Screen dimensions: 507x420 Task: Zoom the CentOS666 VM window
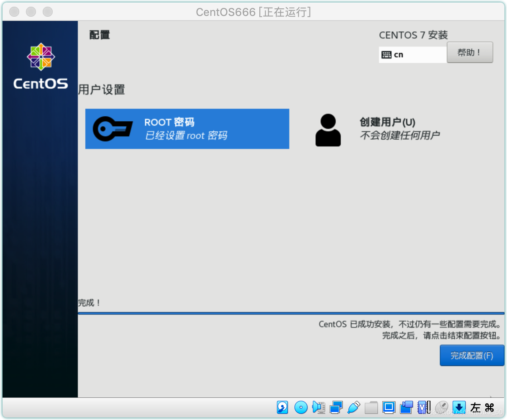tap(48, 12)
